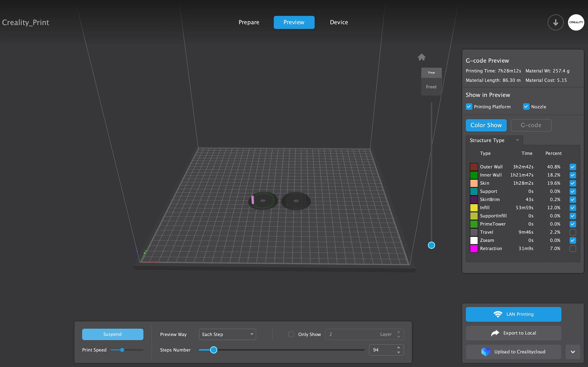The height and width of the screenshot is (367, 588).
Task: Open the Preview Way Each Step dropdown
Action: click(227, 334)
